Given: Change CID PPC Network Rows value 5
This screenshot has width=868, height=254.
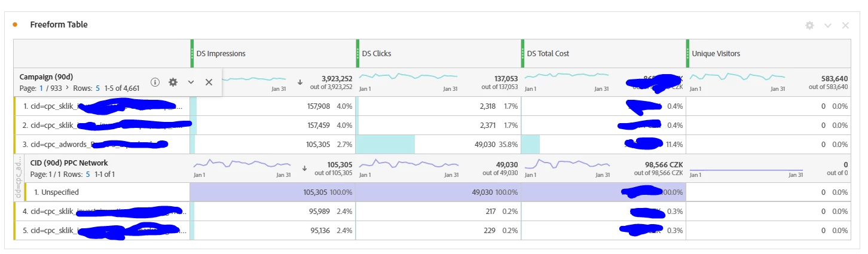Looking at the screenshot, I should [87, 174].
